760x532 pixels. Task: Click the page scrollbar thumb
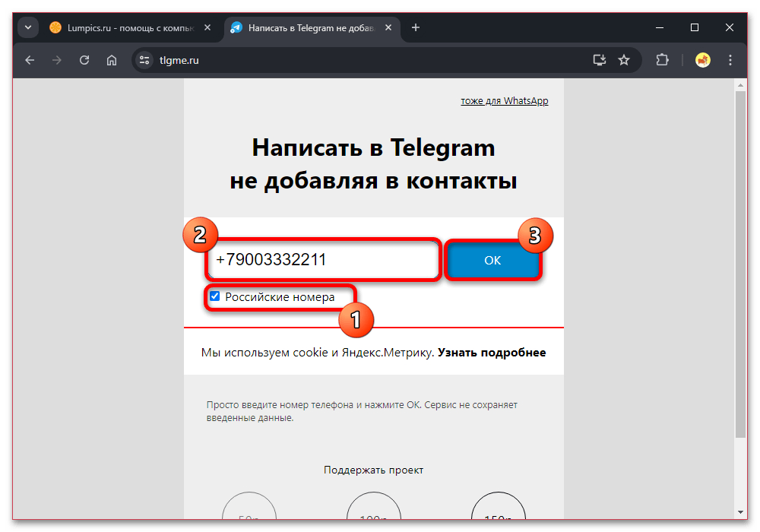click(x=740, y=264)
